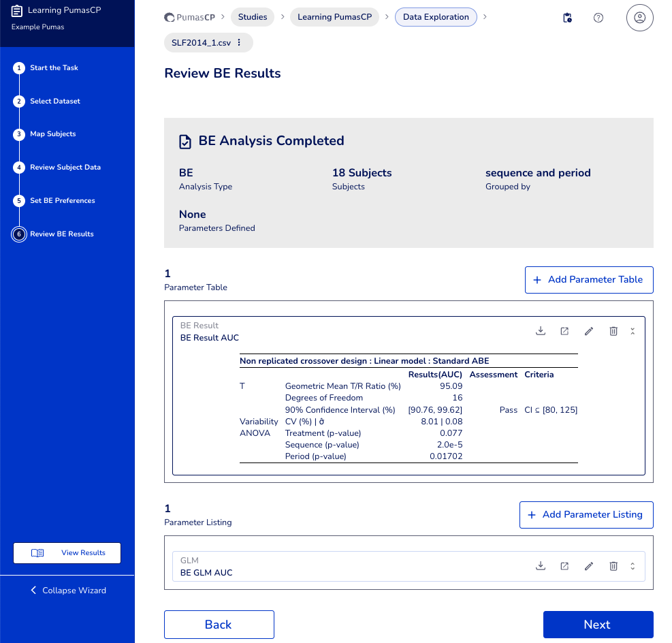Download the BE Result AUC table
The image size is (672, 643).
click(x=541, y=331)
